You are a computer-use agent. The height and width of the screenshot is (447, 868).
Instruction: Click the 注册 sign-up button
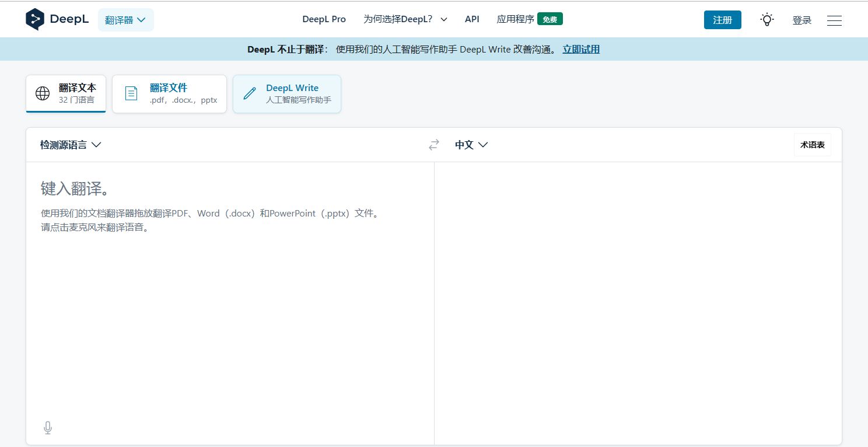coord(723,20)
